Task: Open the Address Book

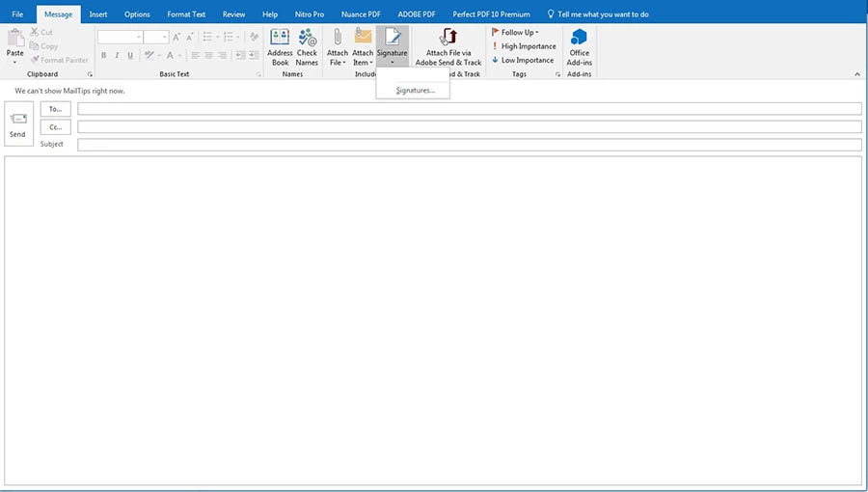Action: coord(280,40)
